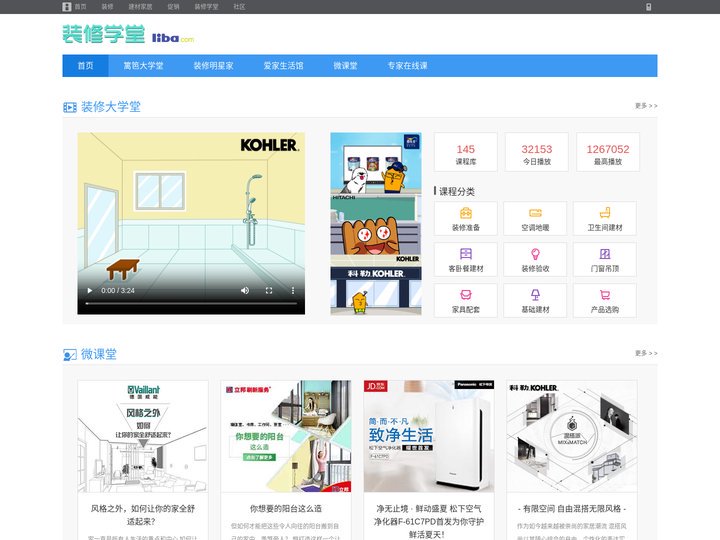
Task: Go to 装修明星家 tab
Action: coord(214,66)
